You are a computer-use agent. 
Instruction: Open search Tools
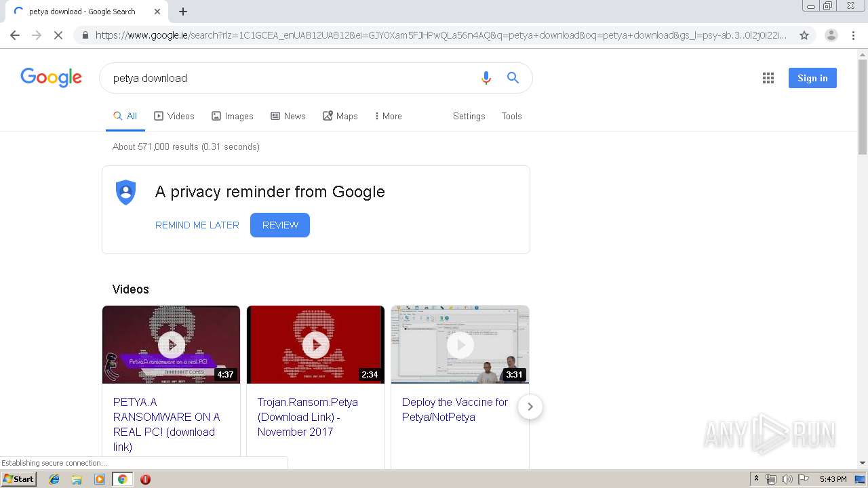pos(512,116)
